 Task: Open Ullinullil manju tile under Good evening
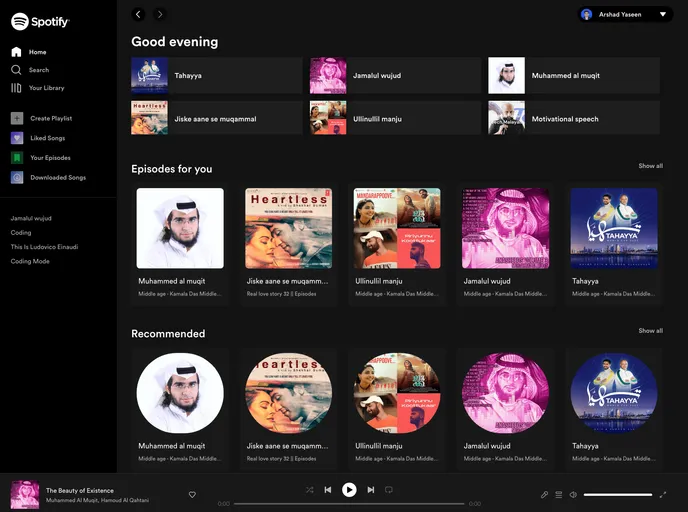pyautogui.click(x=395, y=118)
